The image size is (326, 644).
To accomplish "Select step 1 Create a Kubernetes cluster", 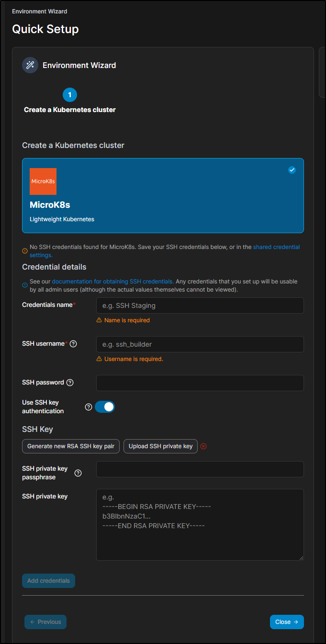I will [70, 95].
